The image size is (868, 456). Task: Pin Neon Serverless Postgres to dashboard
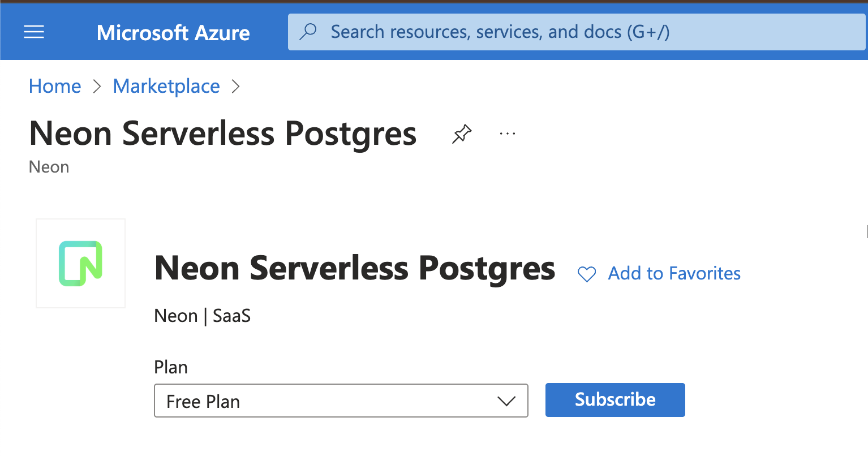point(461,134)
